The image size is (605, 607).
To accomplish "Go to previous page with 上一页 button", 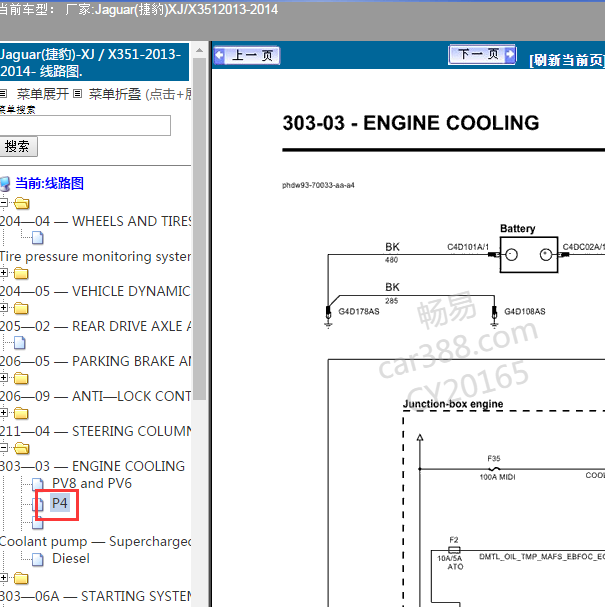I will (247, 55).
